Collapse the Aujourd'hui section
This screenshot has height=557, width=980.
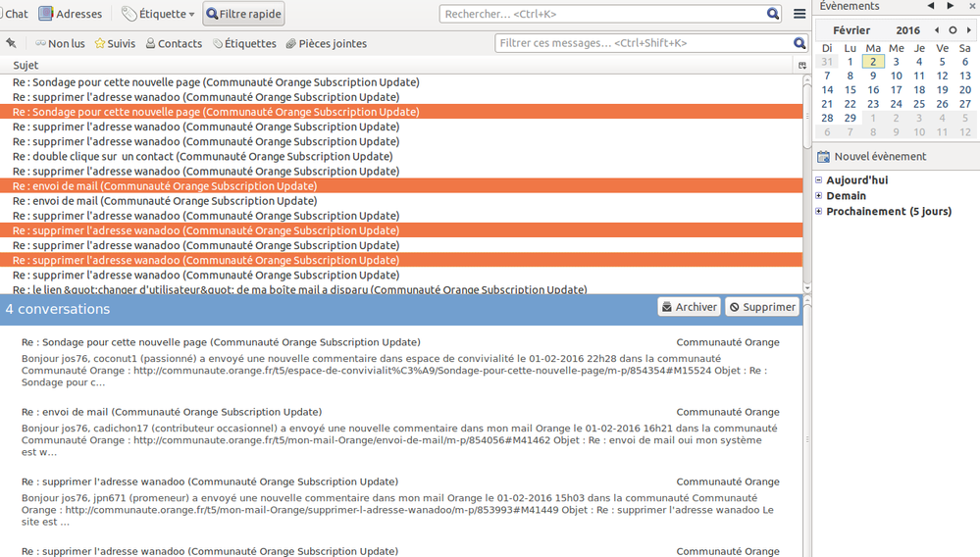pos(819,179)
